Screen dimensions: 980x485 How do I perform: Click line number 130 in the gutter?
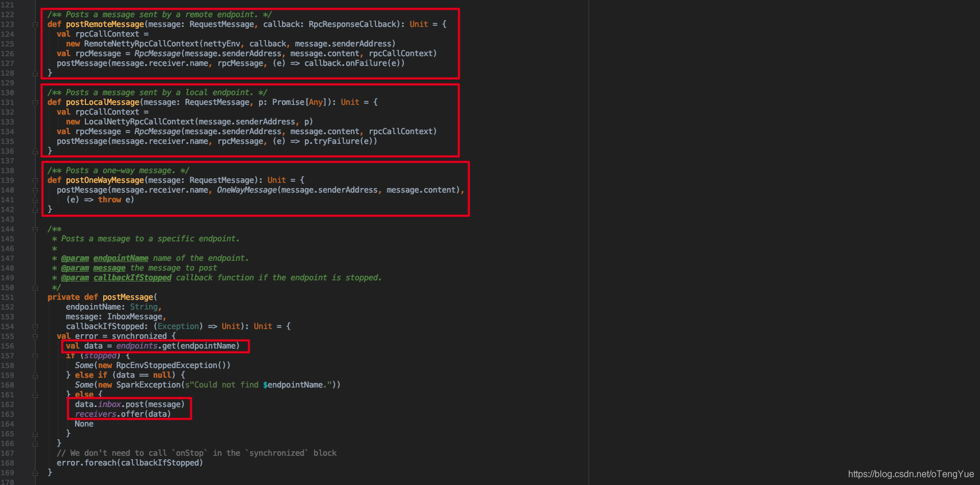(x=7, y=93)
